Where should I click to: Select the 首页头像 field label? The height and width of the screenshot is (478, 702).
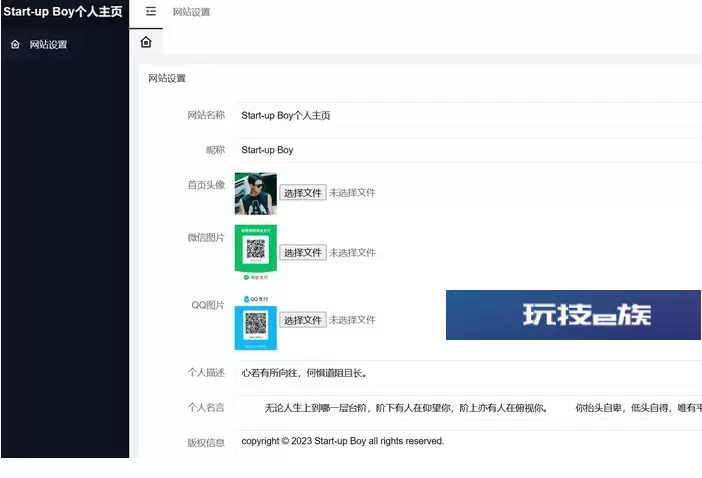tap(206, 185)
